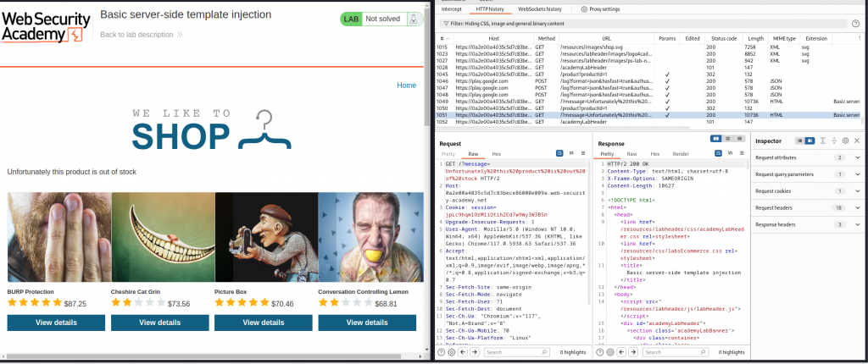Click the Response pane help icon at bottom
868x364 pixels.
tap(599, 352)
